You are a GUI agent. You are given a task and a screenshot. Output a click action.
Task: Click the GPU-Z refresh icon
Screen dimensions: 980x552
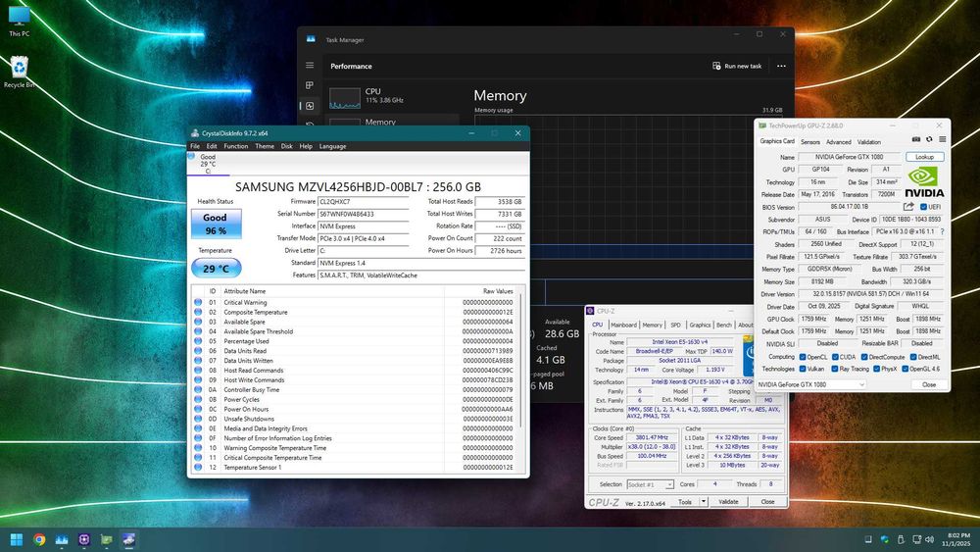tap(929, 139)
